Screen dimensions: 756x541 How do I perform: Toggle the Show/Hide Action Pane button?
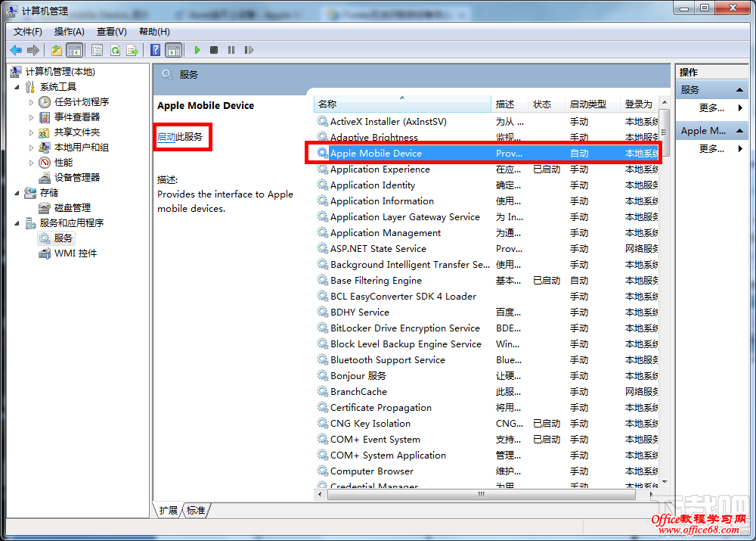coord(174,50)
